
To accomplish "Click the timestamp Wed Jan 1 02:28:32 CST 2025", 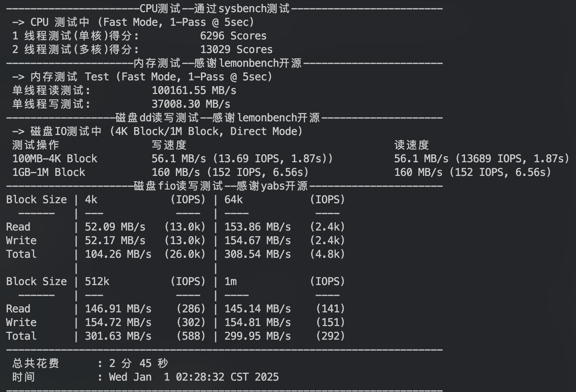I will pyautogui.click(x=194, y=377).
